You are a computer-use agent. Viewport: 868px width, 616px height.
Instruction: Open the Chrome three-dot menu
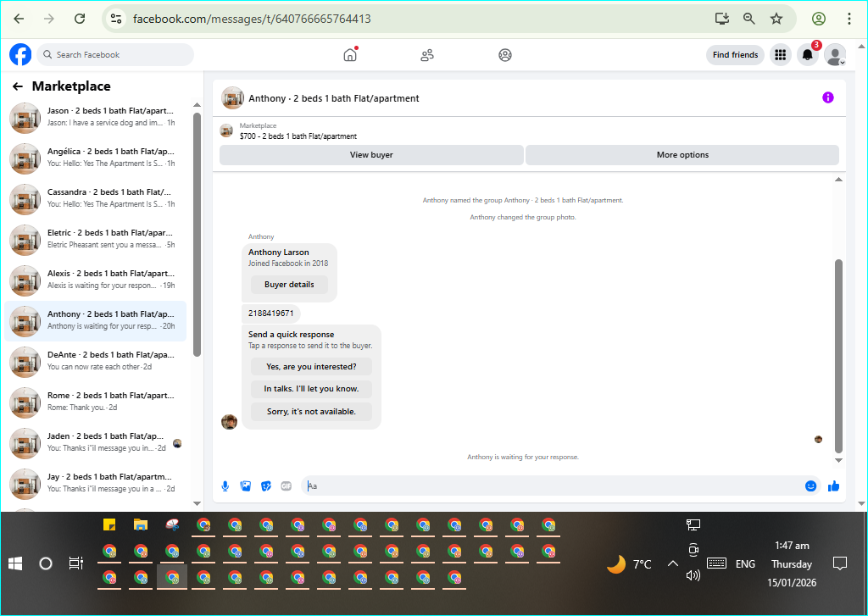click(849, 19)
